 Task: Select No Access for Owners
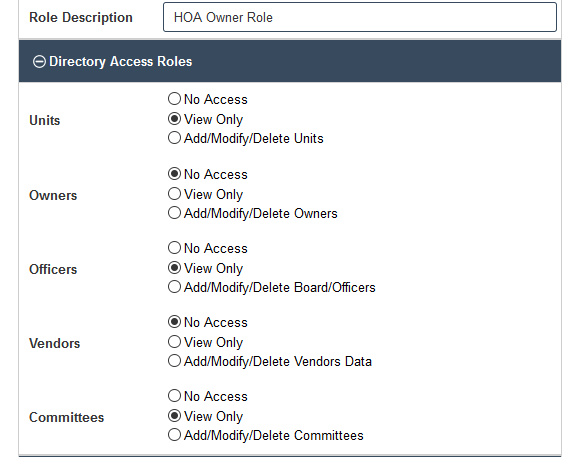click(174, 174)
